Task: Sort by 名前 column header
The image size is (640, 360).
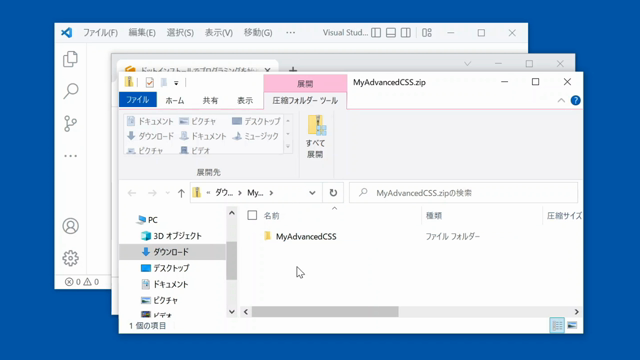Action: 271,216
